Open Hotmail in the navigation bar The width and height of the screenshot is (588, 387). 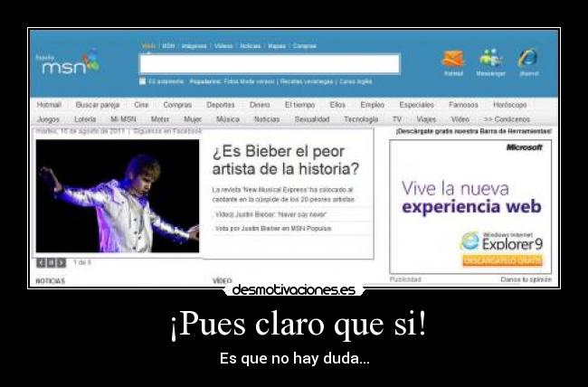click(x=49, y=105)
